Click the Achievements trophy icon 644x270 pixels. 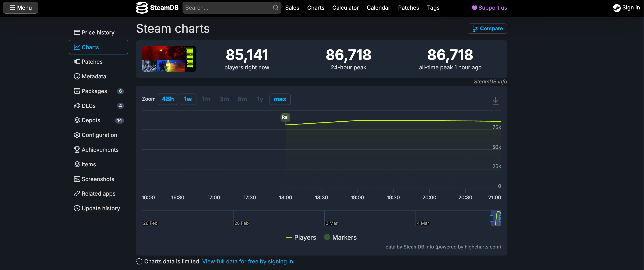point(77,150)
